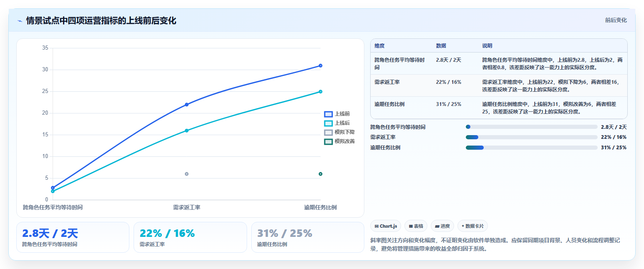The image size is (644, 269).
Task: Click the 维度 column header
Action: (379, 45)
